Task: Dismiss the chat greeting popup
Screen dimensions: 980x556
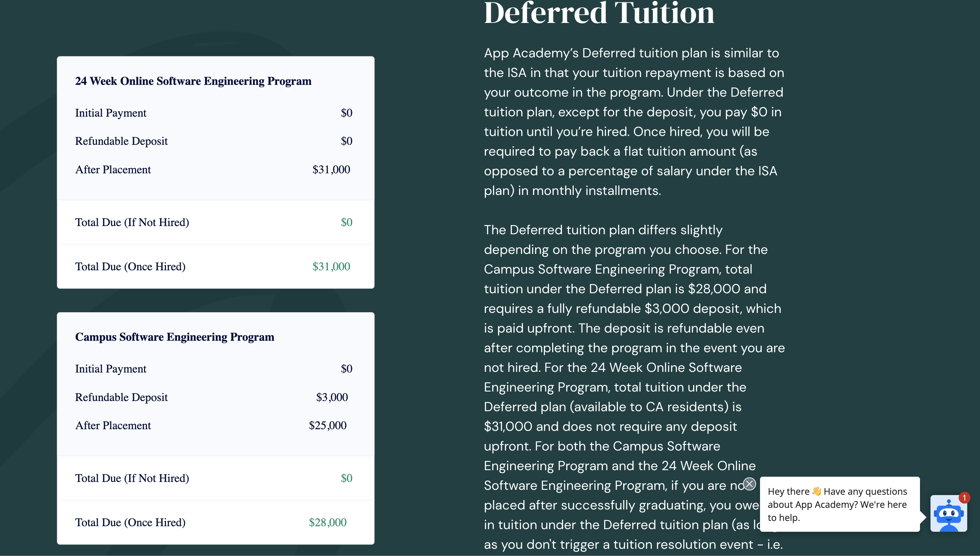Action: [x=749, y=484]
